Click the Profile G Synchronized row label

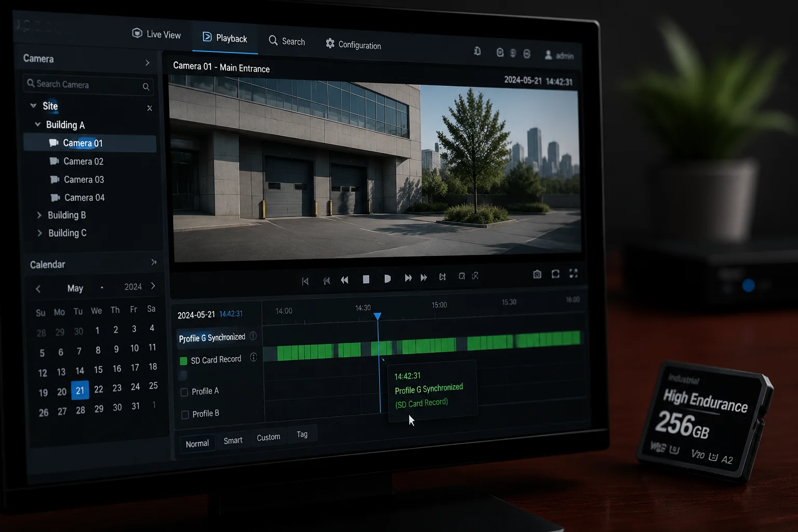[212, 338]
